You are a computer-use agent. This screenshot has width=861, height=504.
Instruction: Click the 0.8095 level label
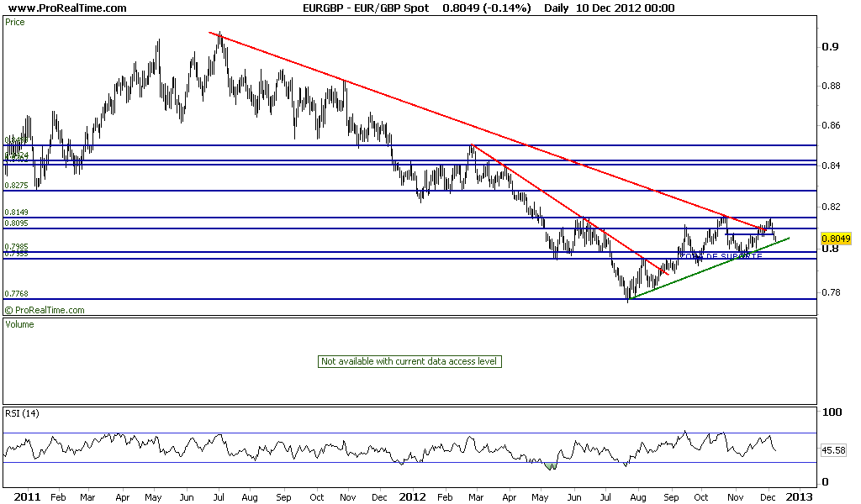pos(17,223)
